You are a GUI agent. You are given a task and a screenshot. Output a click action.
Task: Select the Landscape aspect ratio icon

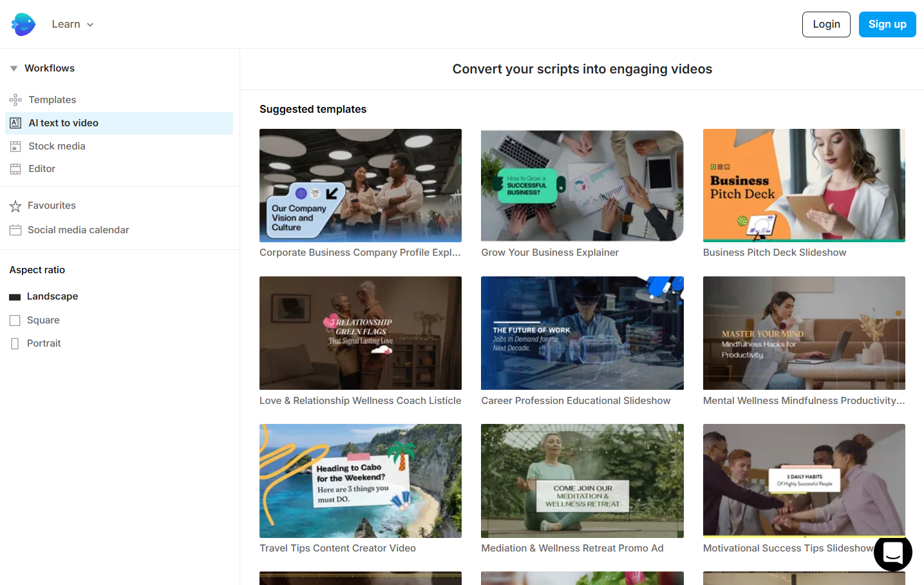coord(15,297)
